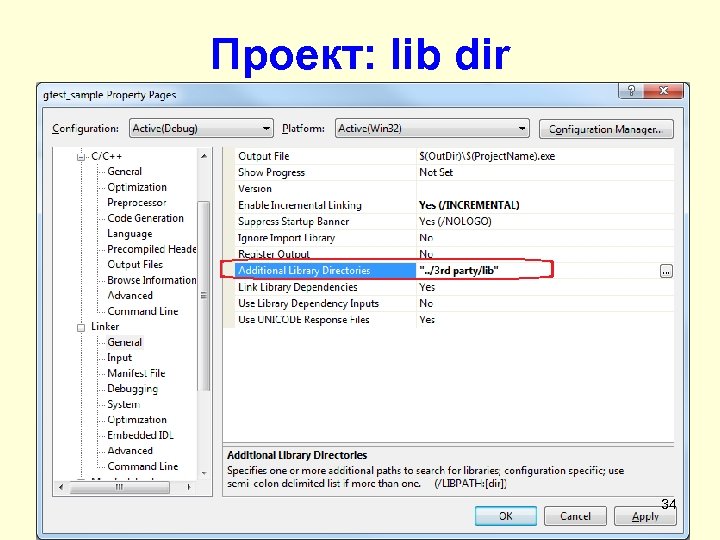Select Optimization under C/C++
Image resolution: width=720 pixels, height=540 pixels.
137,187
